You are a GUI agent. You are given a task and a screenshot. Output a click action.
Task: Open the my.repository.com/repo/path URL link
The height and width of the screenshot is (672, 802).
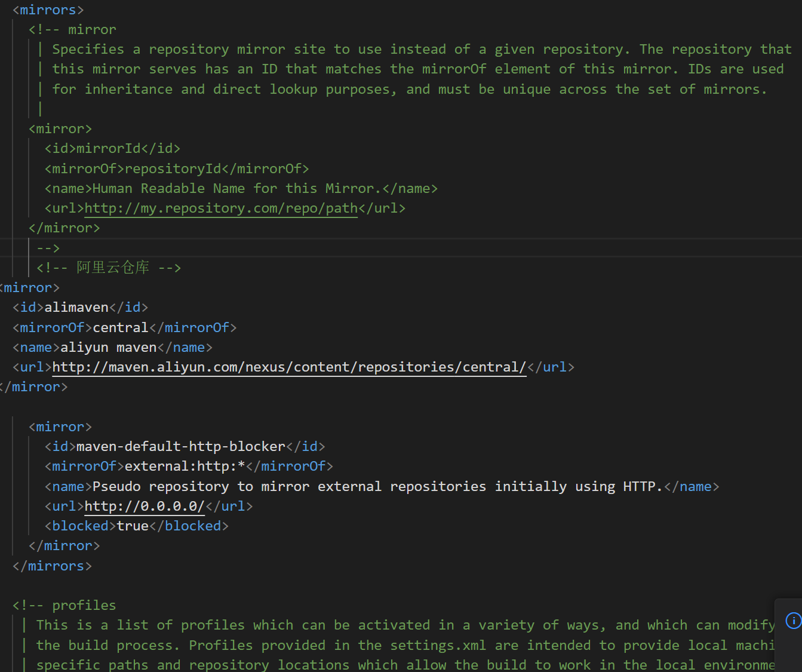(221, 208)
